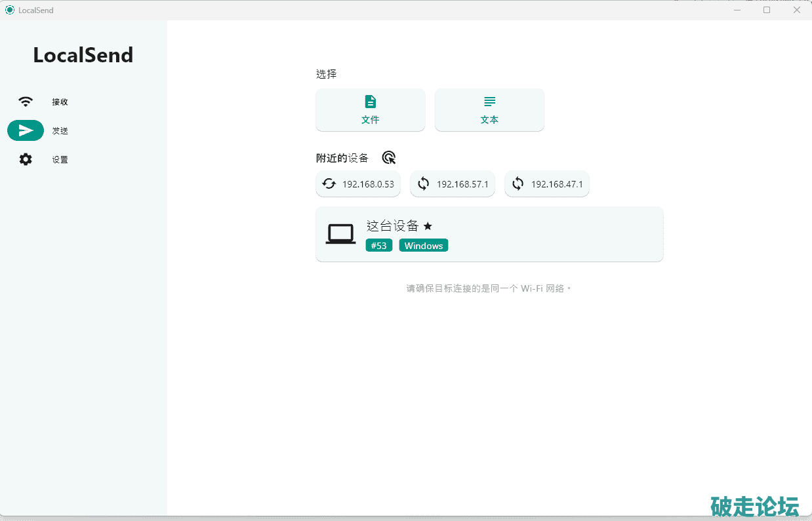Screen dimensions: 812x521
Task: Click the #53 badge on device card
Action: (378, 246)
